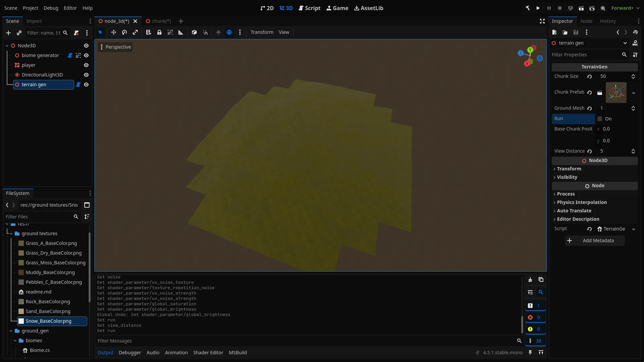The width and height of the screenshot is (644, 362).
Task: Collapse the ground textures folder
Action: pyautogui.click(x=11, y=234)
